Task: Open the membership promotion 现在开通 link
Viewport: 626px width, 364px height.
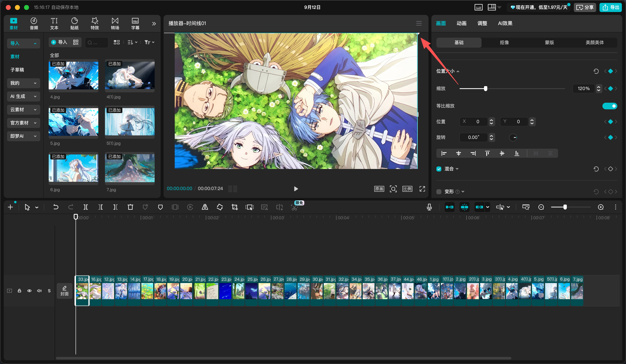Action: (539, 7)
